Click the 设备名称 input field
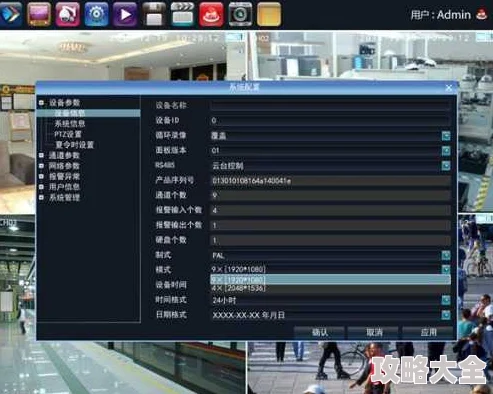Image resolution: width=493 pixels, height=394 pixels. [x=330, y=106]
